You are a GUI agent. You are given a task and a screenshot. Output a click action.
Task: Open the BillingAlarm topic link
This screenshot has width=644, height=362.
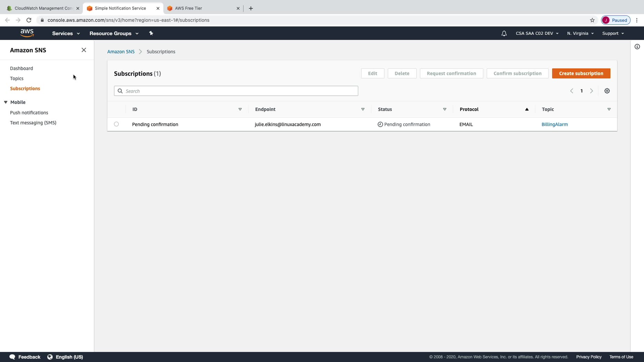click(x=554, y=124)
